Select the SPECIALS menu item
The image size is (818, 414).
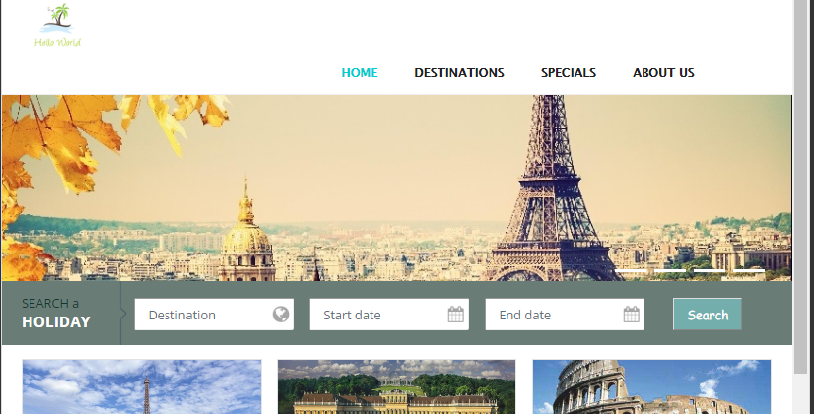pyautogui.click(x=568, y=72)
